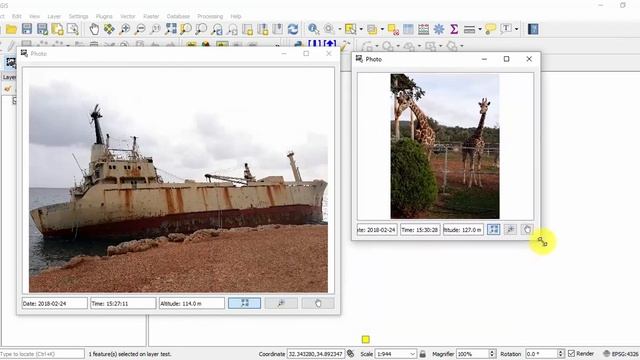Click the Zoom to Selection icon
The image size is (640, 360).
point(186,29)
